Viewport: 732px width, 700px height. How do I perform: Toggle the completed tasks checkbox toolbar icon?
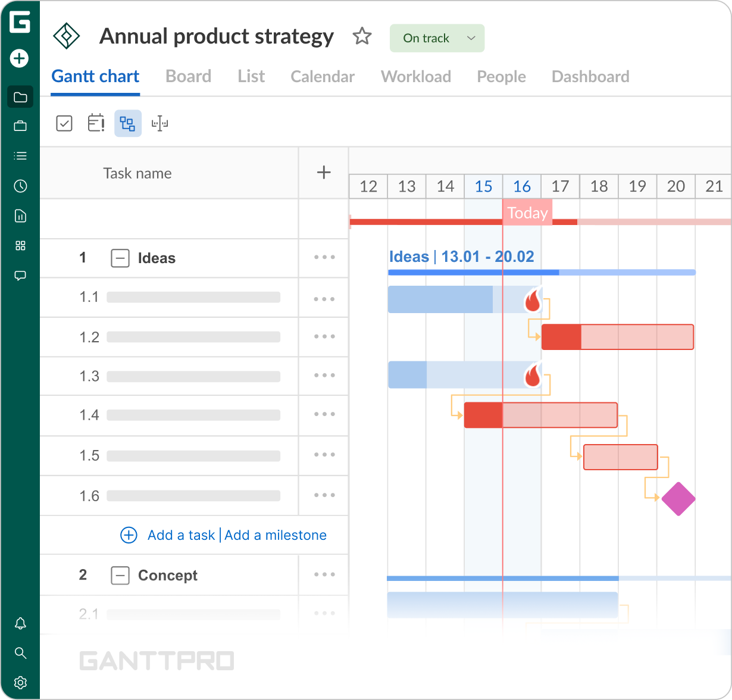coord(64,123)
